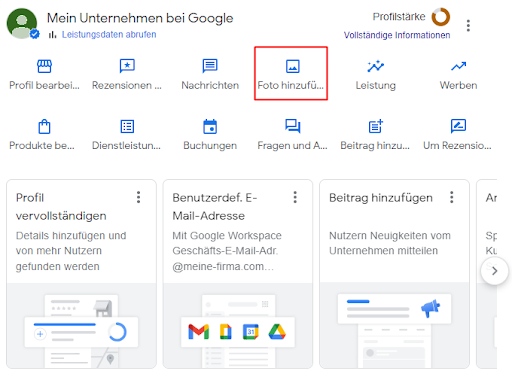
Task: Open the Profil vervollständigen card
Action: coord(81,274)
